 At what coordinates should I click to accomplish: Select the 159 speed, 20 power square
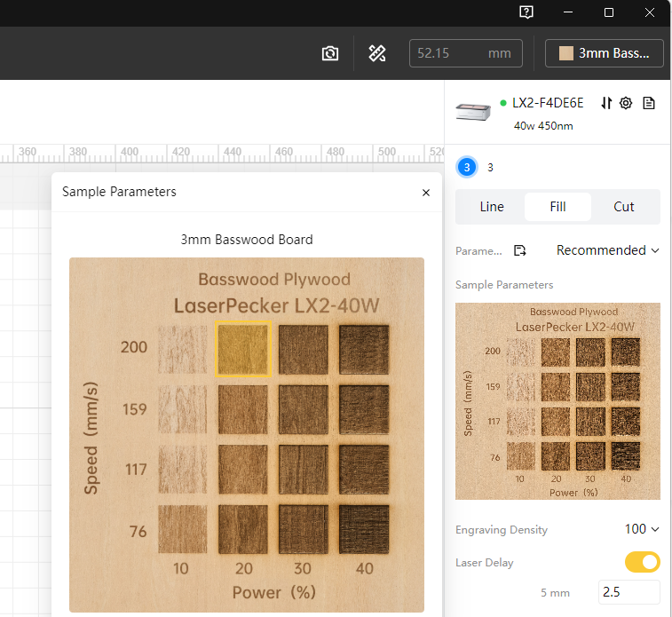click(x=243, y=409)
